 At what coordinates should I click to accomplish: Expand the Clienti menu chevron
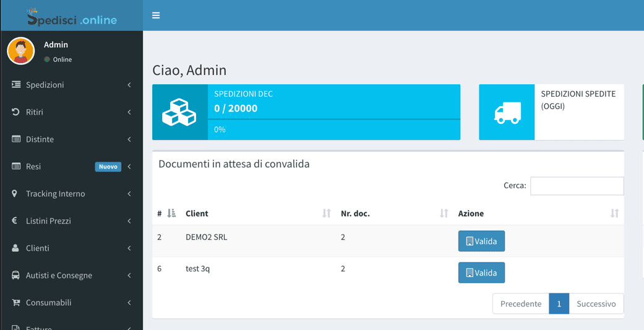point(129,248)
